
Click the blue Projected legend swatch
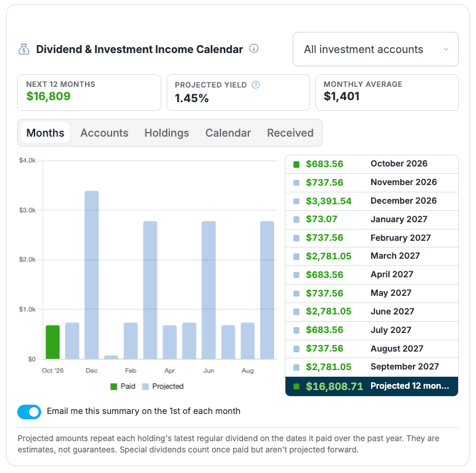(x=145, y=387)
